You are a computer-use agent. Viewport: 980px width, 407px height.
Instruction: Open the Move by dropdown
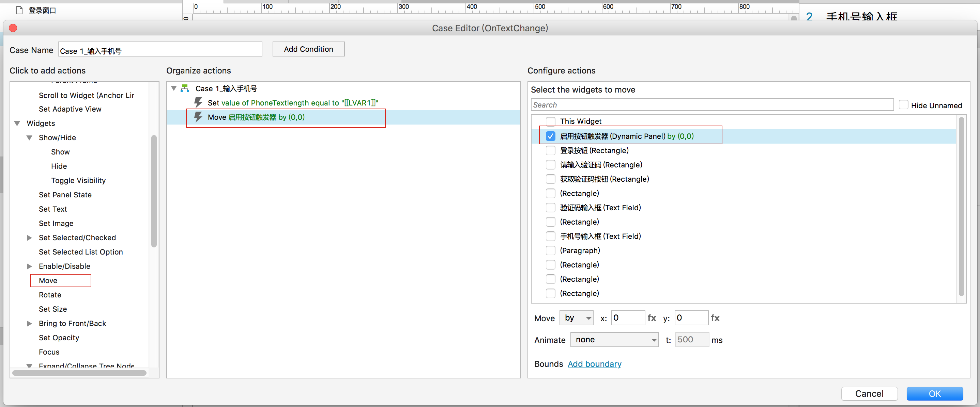pos(576,318)
